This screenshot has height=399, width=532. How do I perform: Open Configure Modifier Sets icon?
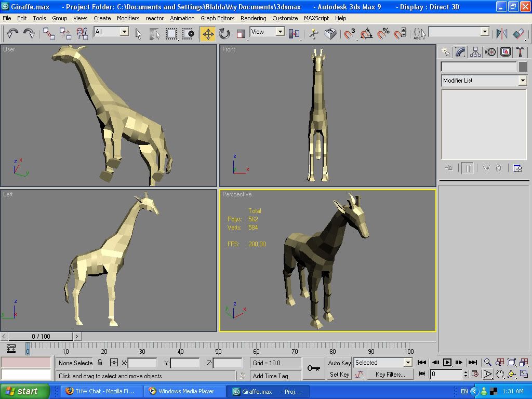click(x=517, y=168)
